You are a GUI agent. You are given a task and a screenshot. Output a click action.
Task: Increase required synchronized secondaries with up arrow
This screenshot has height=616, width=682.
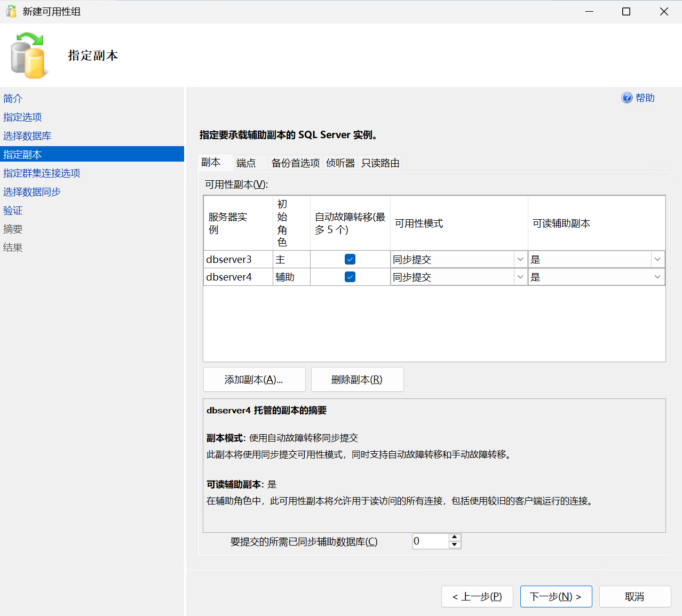455,538
